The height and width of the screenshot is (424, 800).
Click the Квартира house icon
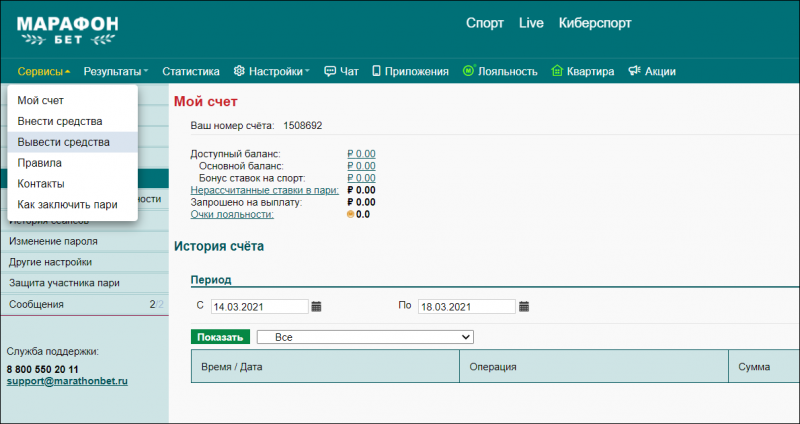pos(557,71)
